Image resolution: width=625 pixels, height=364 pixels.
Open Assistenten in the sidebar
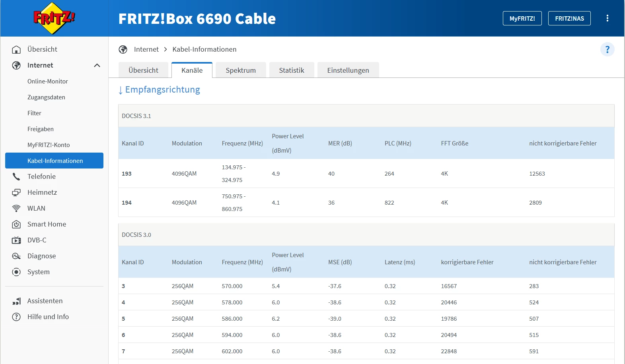[x=45, y=301]
